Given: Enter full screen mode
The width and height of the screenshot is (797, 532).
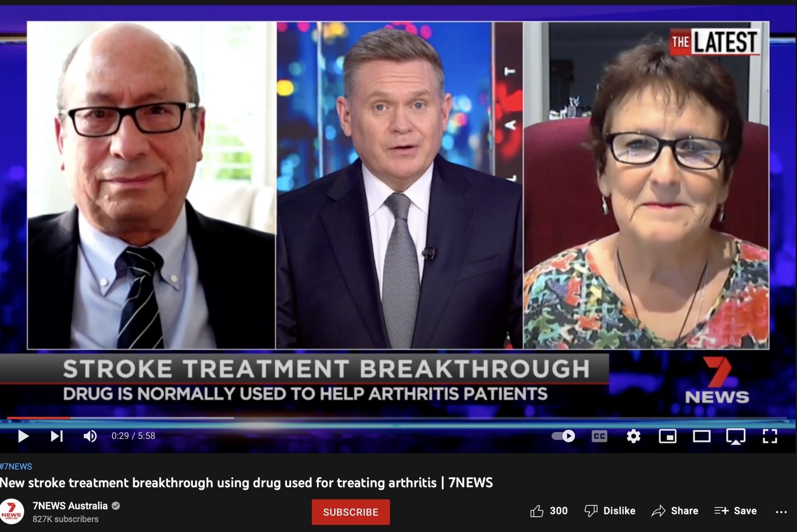Looking at the screenshot, I should click(x=770, y=436).
